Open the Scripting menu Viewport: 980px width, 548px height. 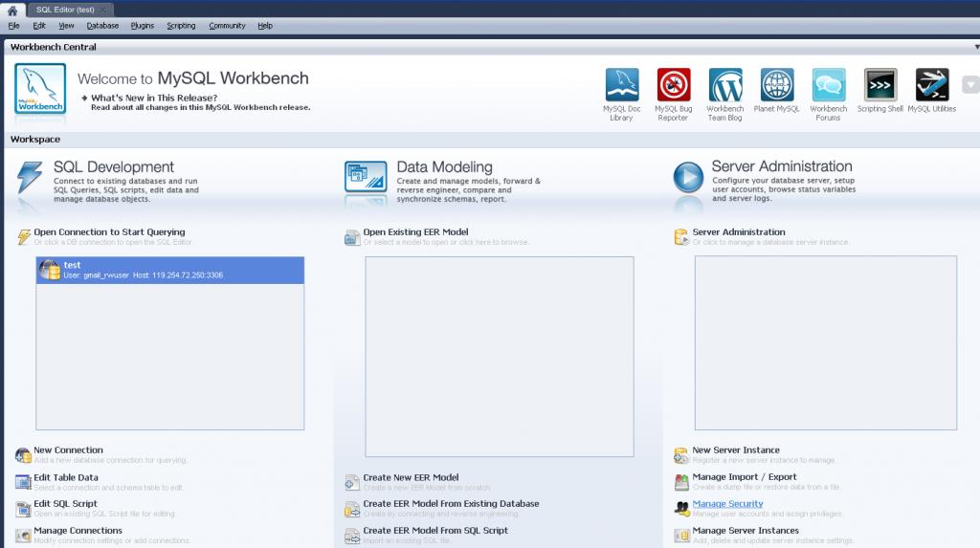180,26
